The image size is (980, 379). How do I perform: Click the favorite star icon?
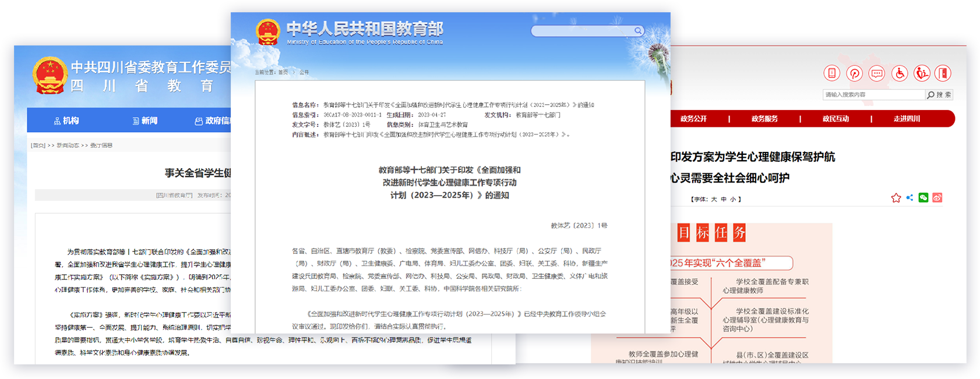click(x=896, y=198)
